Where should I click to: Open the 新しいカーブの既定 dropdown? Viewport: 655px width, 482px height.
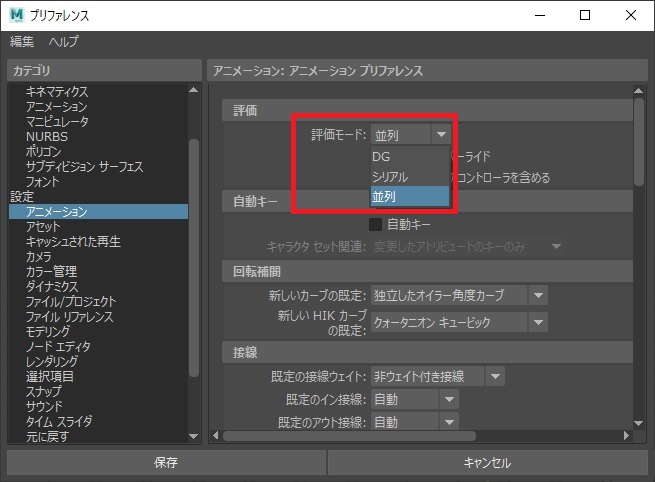[459, 295]
